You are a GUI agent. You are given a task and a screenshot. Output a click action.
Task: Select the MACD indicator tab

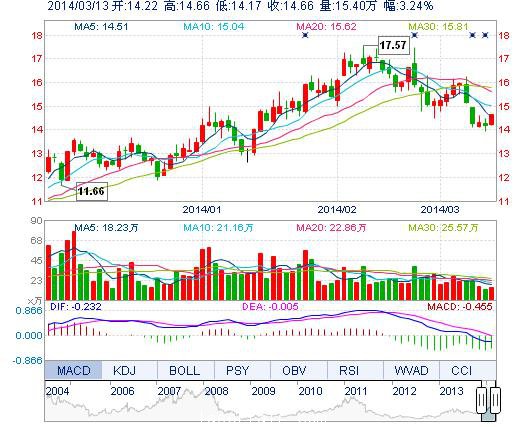point(73,370)
